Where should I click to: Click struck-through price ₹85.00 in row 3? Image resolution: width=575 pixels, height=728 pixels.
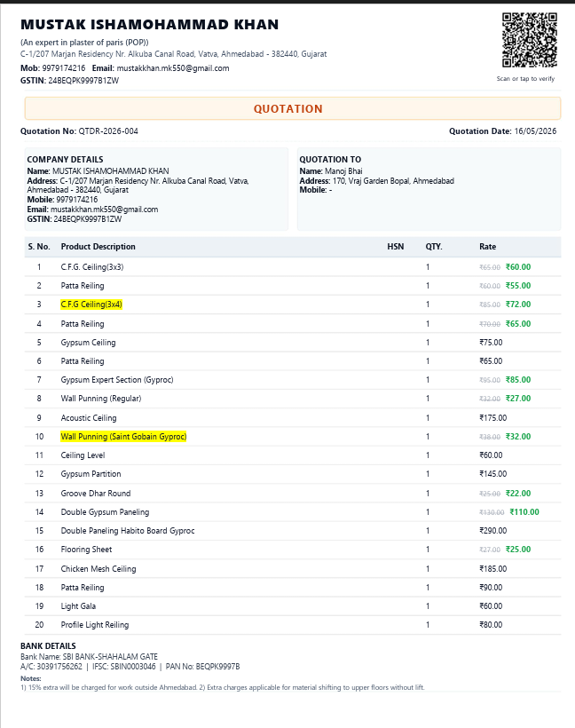click(x=490, y=305)
